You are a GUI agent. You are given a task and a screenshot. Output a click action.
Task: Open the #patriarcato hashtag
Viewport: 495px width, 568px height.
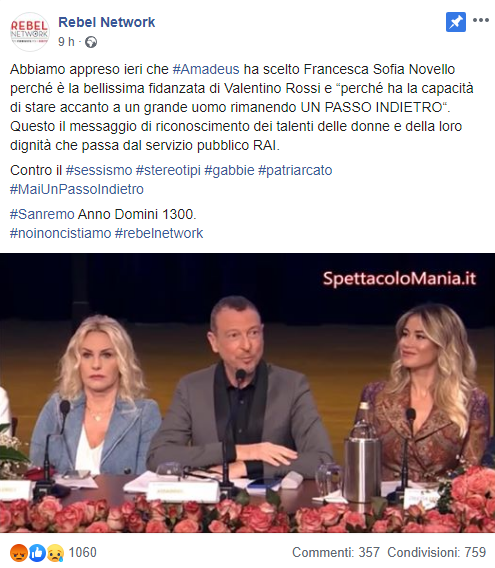(295, 170)
